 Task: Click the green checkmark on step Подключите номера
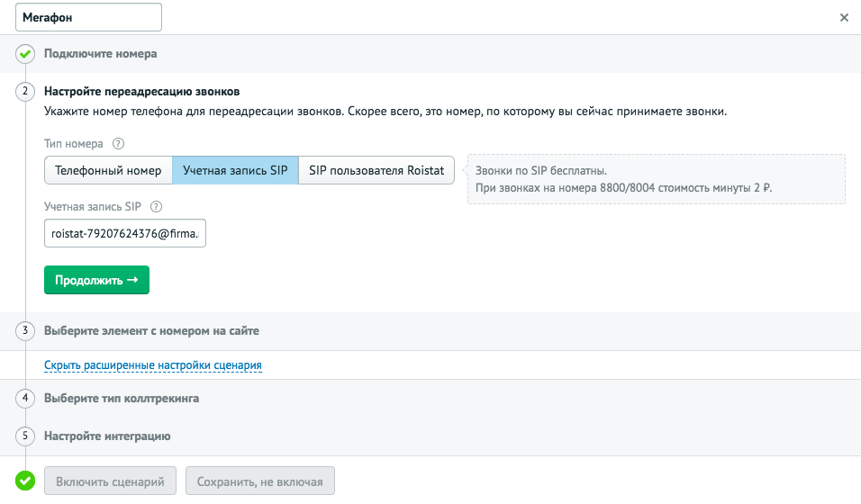pos(25,54)
